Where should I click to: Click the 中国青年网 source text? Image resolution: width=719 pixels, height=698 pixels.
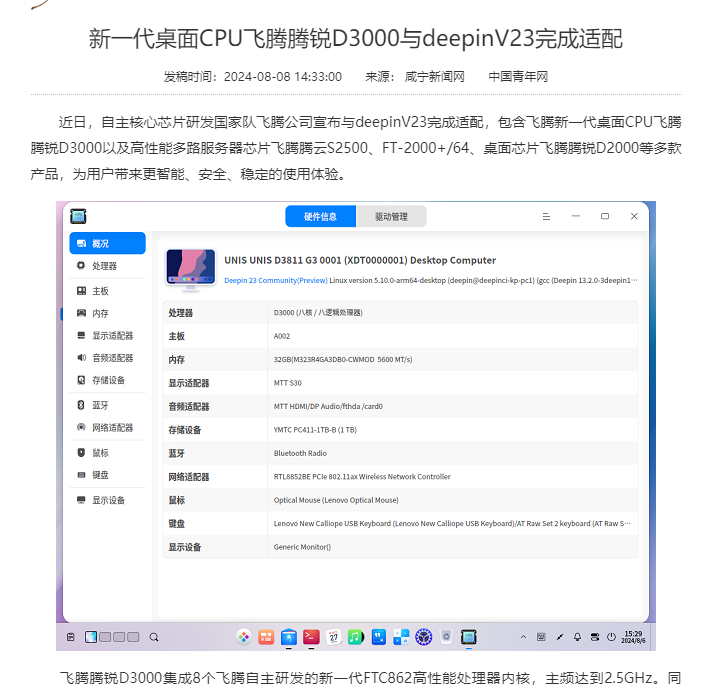[x=518, y=77]
